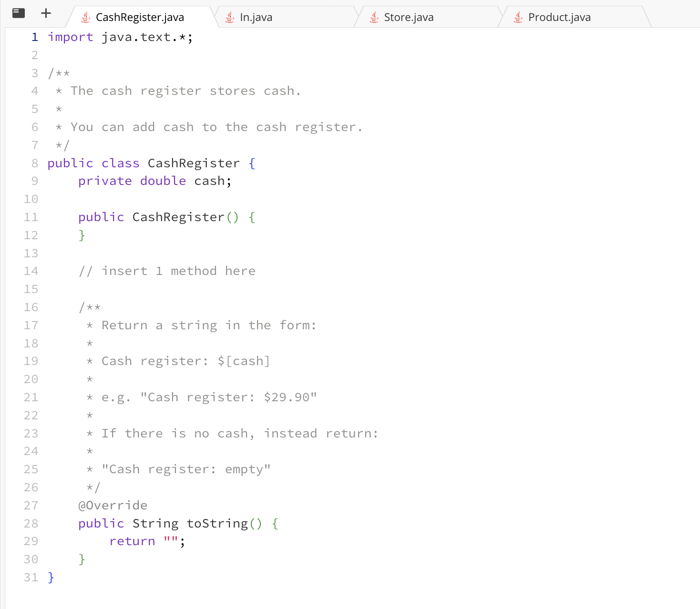
Task: Click the closing brace on line 31
Action: tap(50, 577)
